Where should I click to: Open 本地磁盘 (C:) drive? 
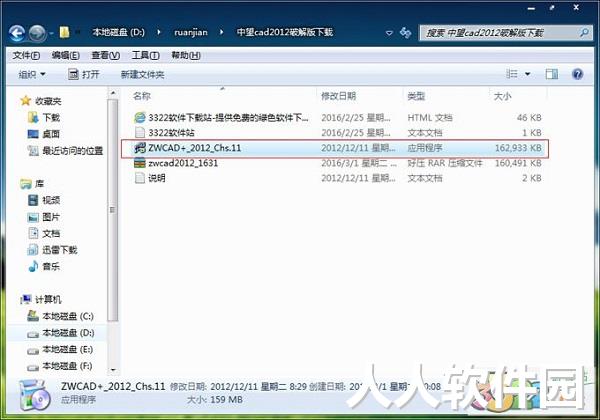pos(61,316)
